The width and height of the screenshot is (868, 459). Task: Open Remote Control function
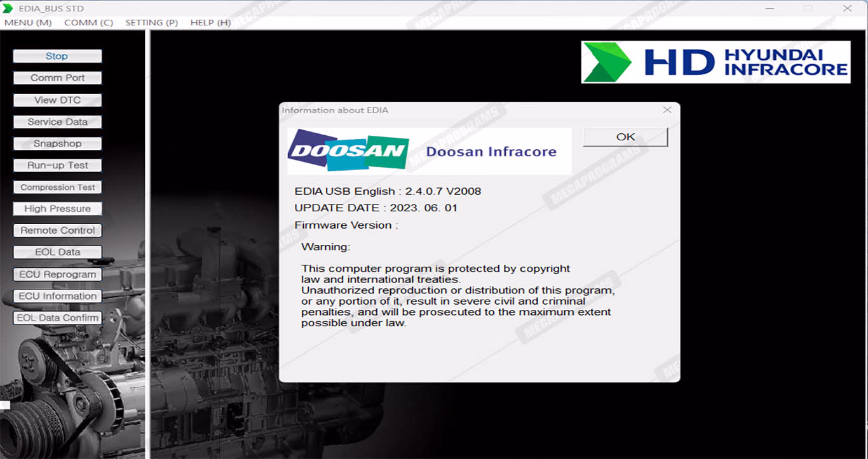tap(57, 230)
